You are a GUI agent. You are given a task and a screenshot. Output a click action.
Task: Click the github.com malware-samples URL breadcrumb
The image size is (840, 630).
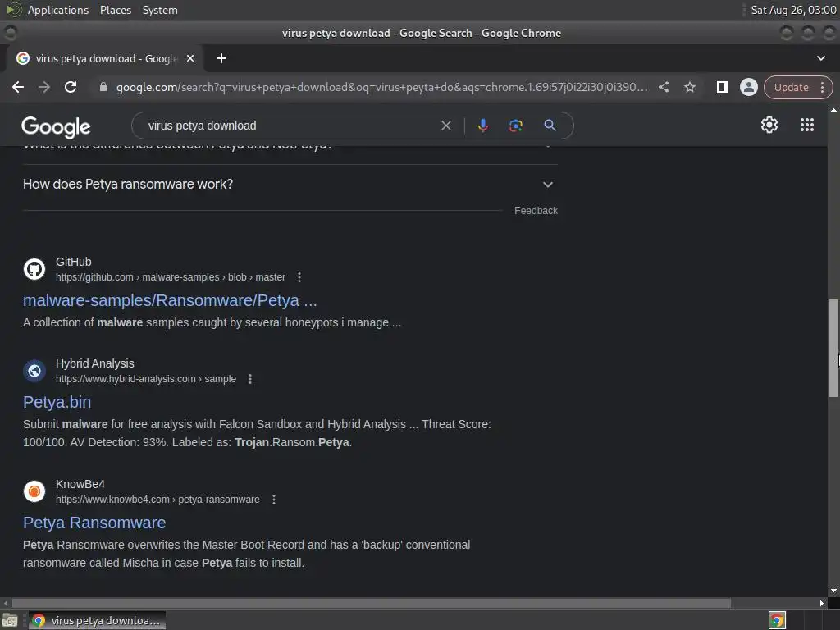pyautogui.click(x=171, y=277)
